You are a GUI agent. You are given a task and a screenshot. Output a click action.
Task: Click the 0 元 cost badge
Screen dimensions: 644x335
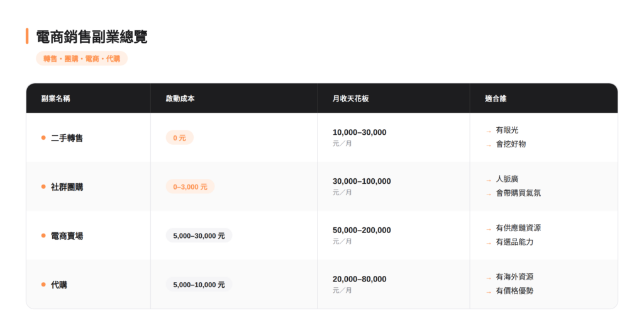(x=179, y=138)
